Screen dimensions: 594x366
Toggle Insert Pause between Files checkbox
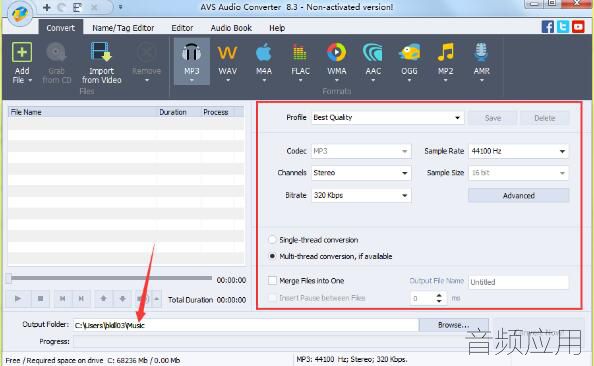click(x=272, y=298)
